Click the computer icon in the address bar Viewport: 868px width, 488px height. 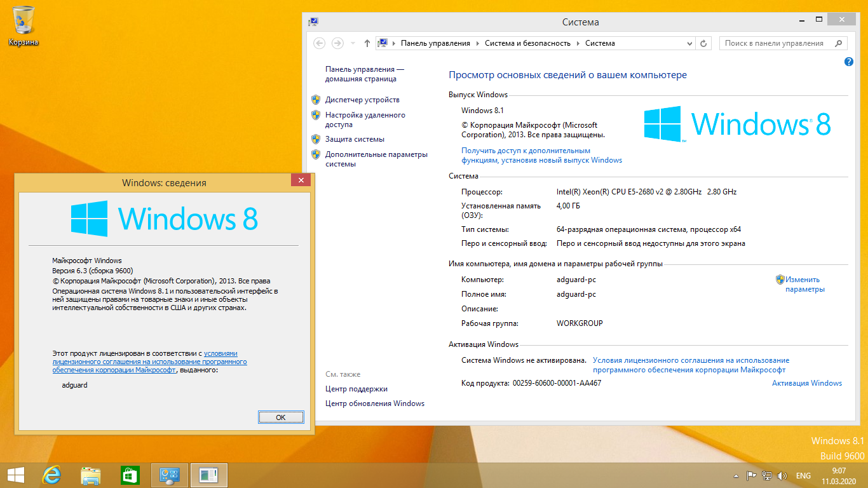point(383,43)
